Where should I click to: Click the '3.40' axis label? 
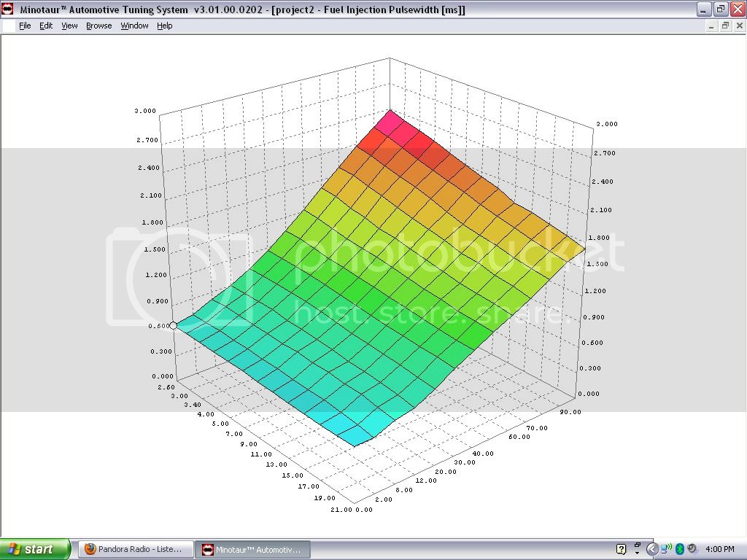pyautogui.click(x=193, y=405)
